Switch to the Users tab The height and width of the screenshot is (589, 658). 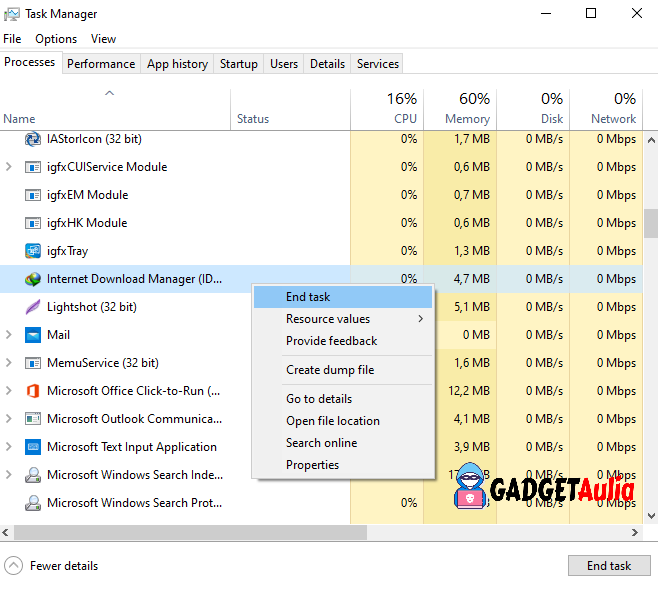(284, 64)
